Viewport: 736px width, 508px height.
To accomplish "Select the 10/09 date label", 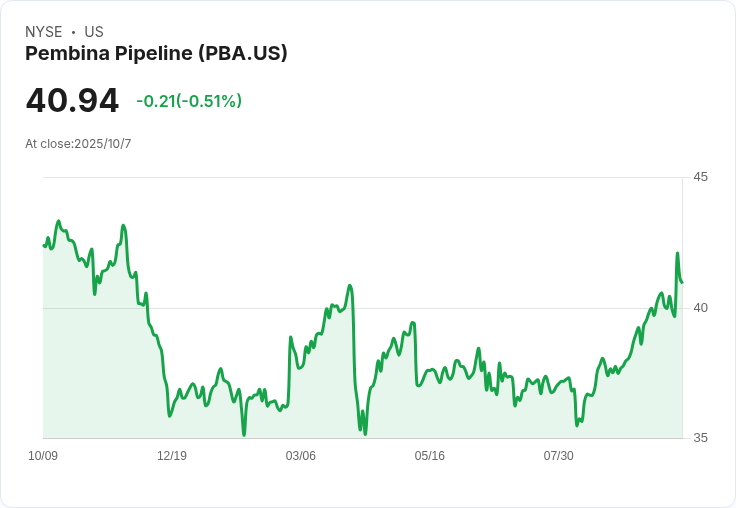I will [43, 456].
